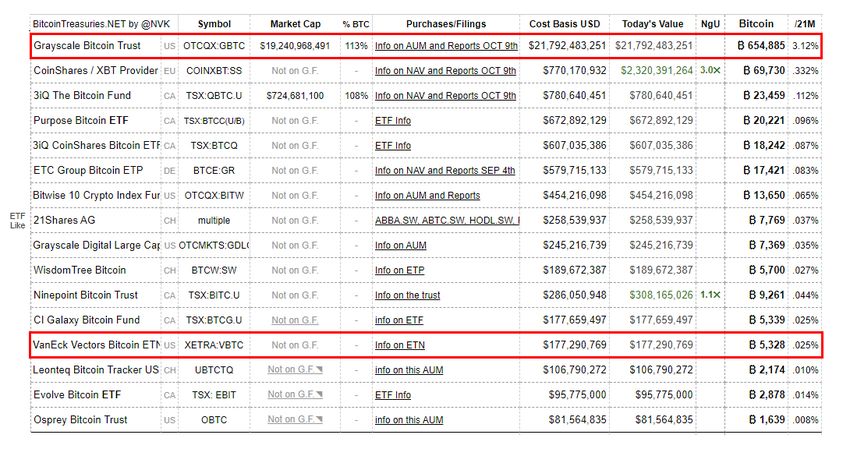
Task: Click cost basis value $95,775,000
Action: pos(577,395)
